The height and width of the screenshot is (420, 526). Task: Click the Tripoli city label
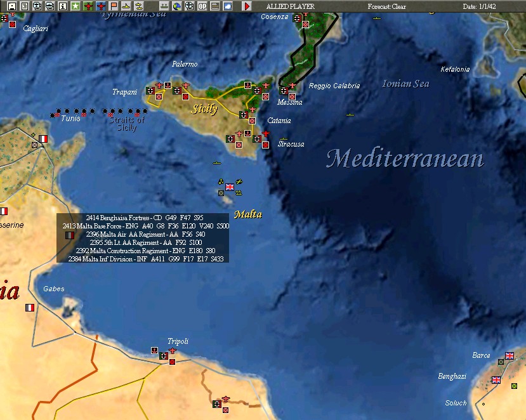click(178, 341)
